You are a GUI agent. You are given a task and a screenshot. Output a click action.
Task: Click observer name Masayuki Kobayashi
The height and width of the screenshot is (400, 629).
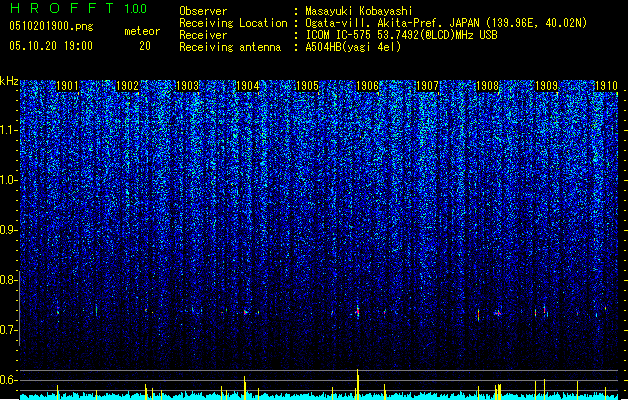click(358, 11)
